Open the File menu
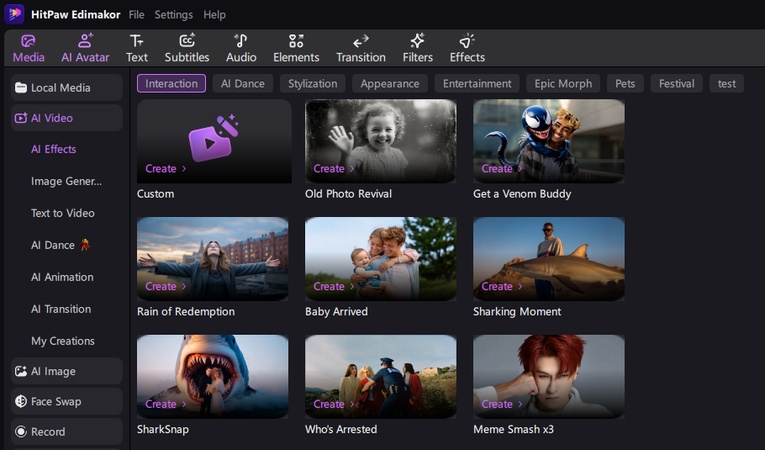The image size is (765, 450). click(x=136, y=15)
